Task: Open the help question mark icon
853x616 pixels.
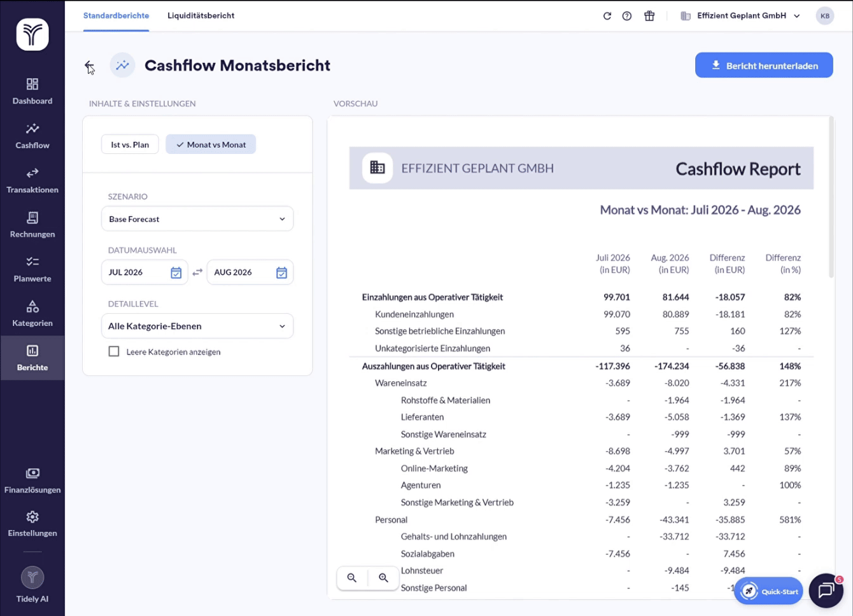Action: pos(627,16)
